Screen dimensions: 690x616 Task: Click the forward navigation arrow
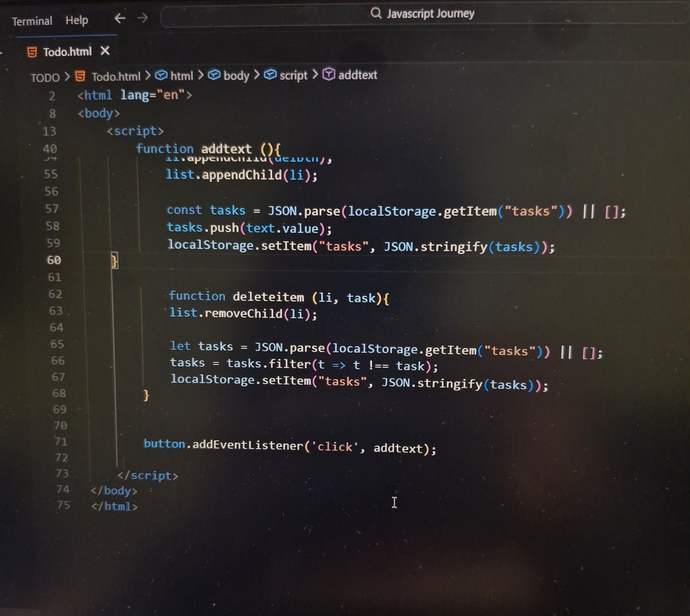coord(143,18)
